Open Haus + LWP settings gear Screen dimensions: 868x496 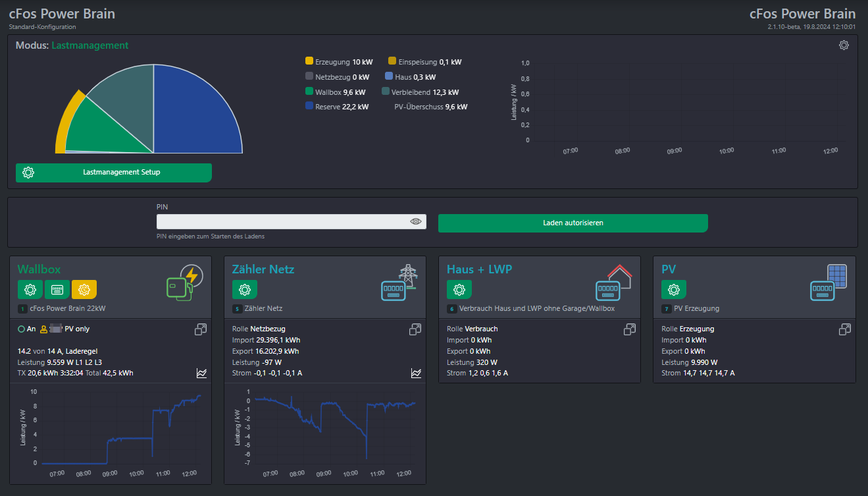pos(459,289)
